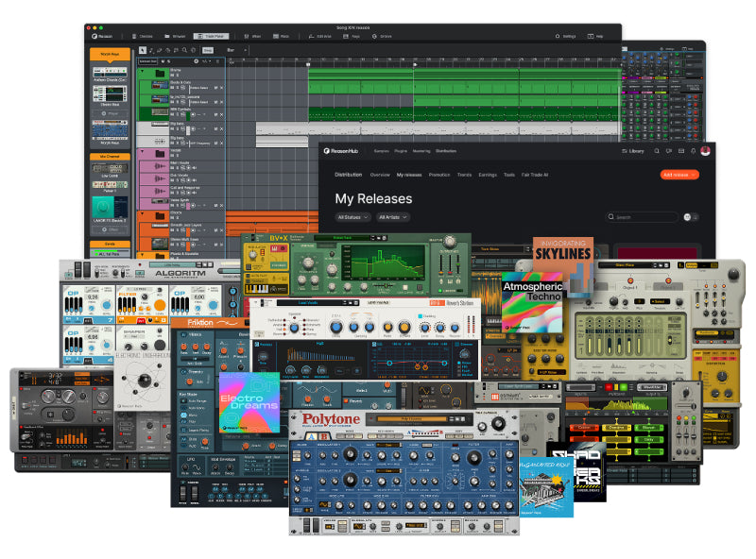This screenshot has width=756, height=559.
Task: Click the add Effect button in Mix Channel
Action: tap(110, 229)
